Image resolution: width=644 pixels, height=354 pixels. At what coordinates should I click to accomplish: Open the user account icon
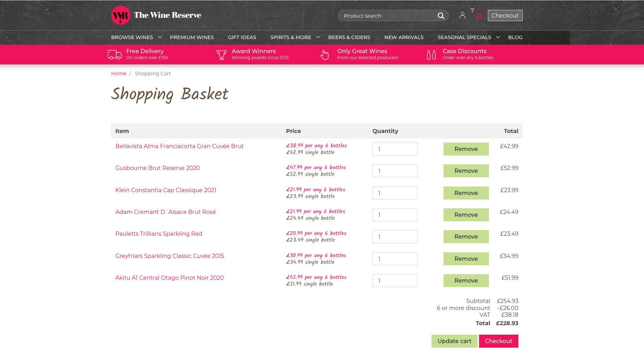point(462,15)
